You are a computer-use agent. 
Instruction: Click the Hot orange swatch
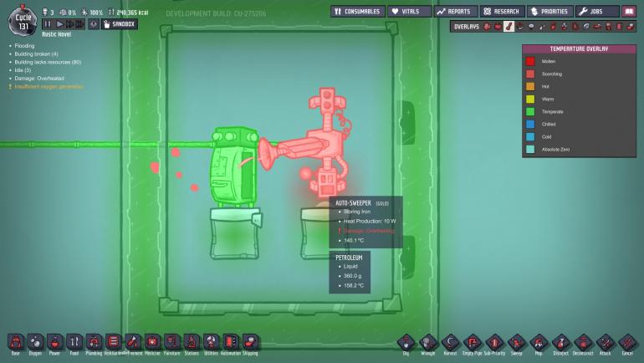coord(530,86)
